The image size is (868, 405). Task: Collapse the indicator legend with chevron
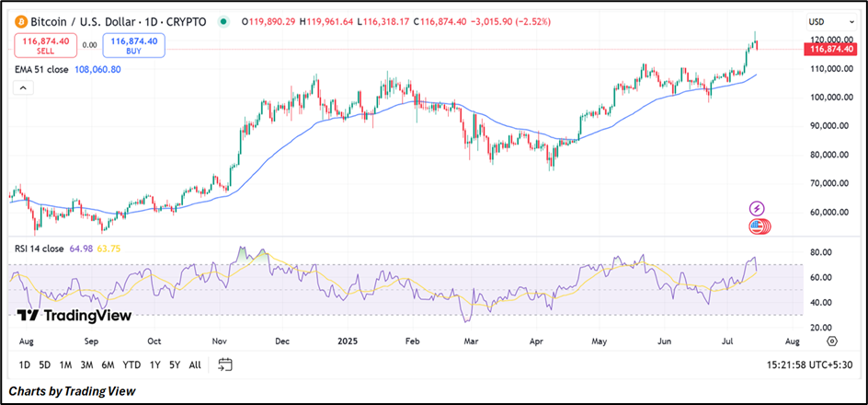[24, 87]
